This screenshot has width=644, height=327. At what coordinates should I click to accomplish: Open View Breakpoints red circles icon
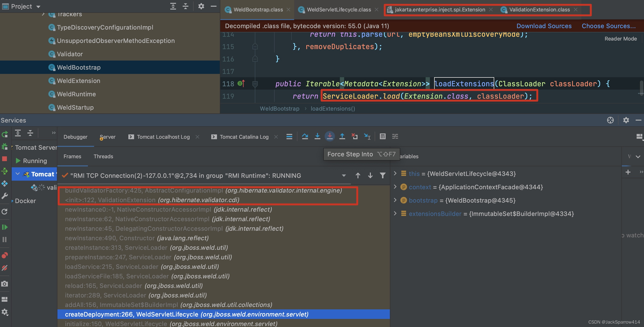point(5,255)
